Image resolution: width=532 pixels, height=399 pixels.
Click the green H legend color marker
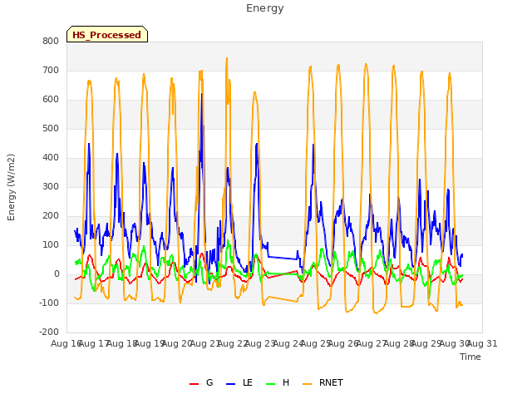pos(270,384)
